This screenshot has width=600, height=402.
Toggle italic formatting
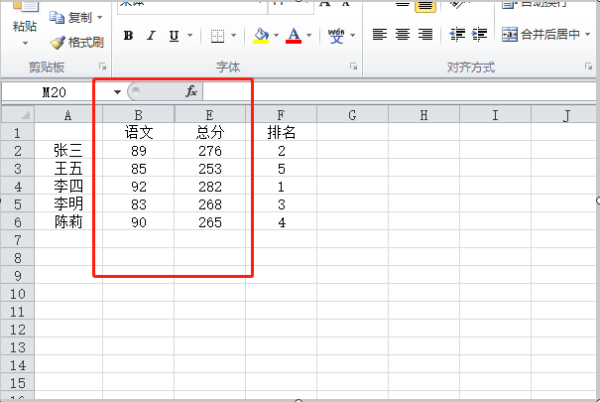[x=151, y=36]
